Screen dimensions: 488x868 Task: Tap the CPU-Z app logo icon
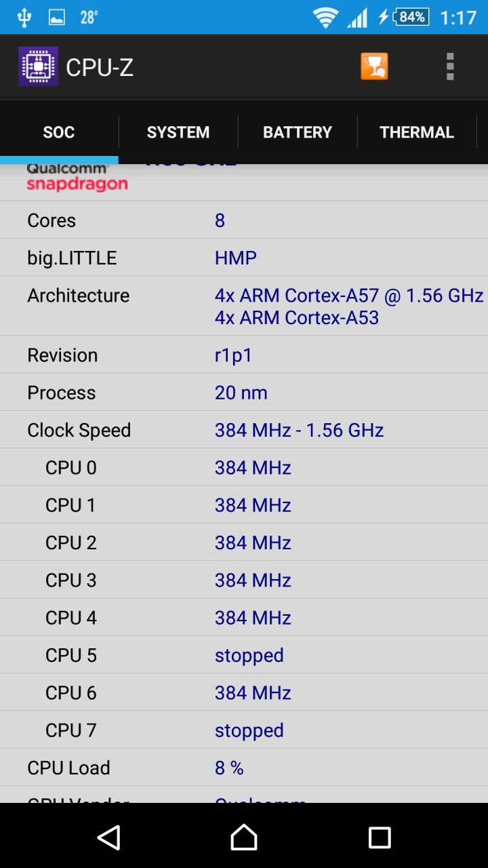click(x=38, y=66)
